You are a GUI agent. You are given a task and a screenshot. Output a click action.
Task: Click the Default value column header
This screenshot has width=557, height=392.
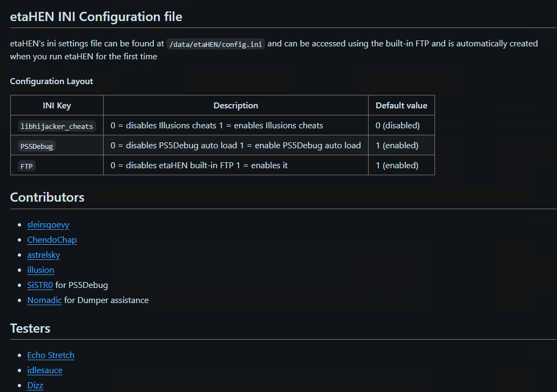tap(402, 105)
